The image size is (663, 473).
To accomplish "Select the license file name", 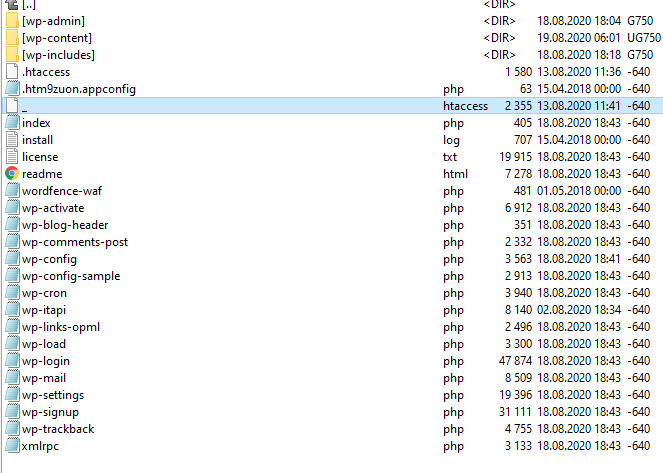I will coord(40,157).
